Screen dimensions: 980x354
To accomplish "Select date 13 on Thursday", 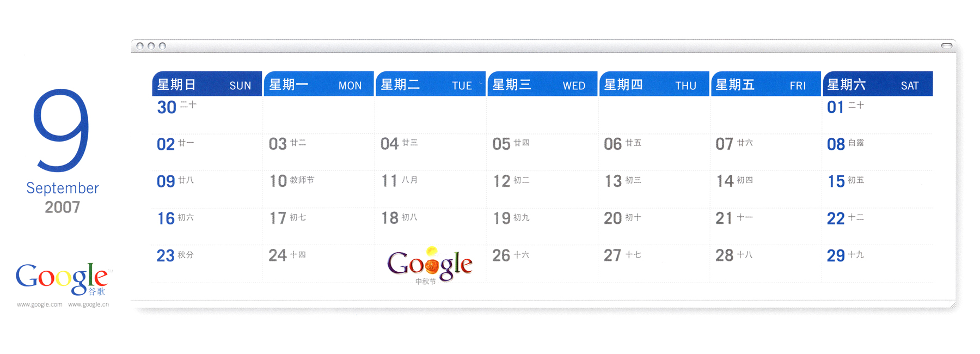I will (613, 181).
